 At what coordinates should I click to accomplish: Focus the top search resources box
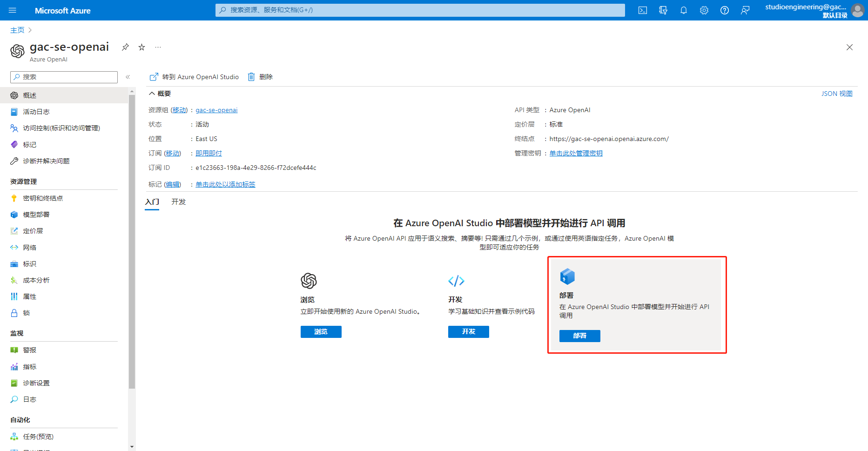(420, 10)
